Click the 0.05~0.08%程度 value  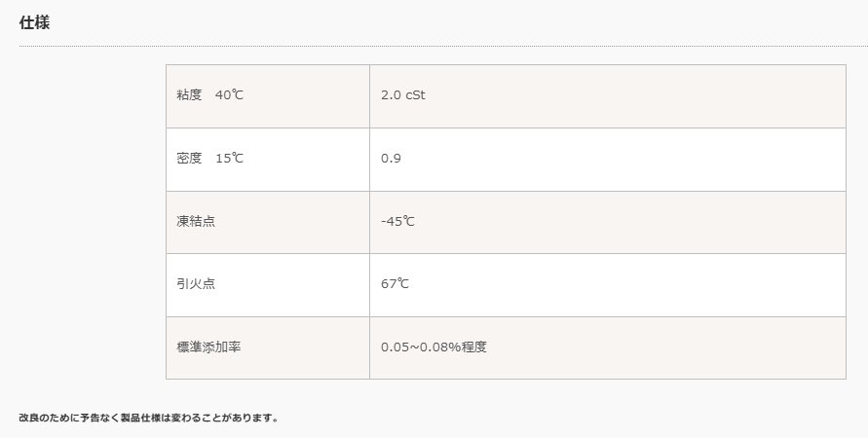click(434, 347)
